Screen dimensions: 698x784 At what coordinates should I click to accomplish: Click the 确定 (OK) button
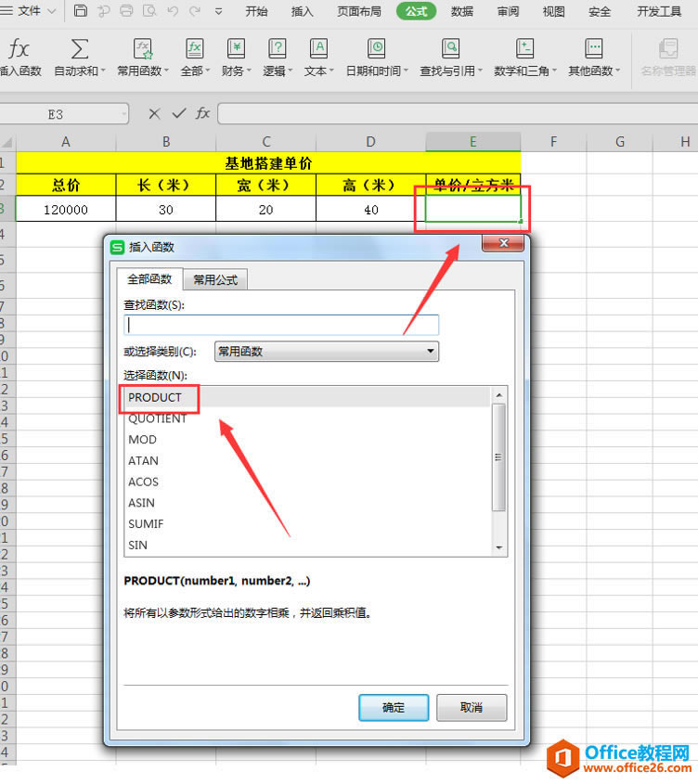[394, 708]
